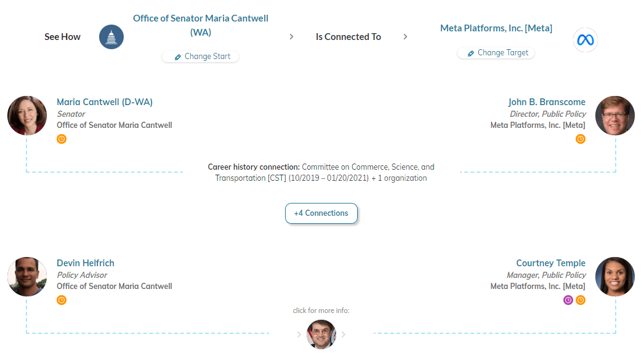Select Devin Helfrich's profile photo
The width and height of the screenshot is (644, 364).
pos(27,277)
